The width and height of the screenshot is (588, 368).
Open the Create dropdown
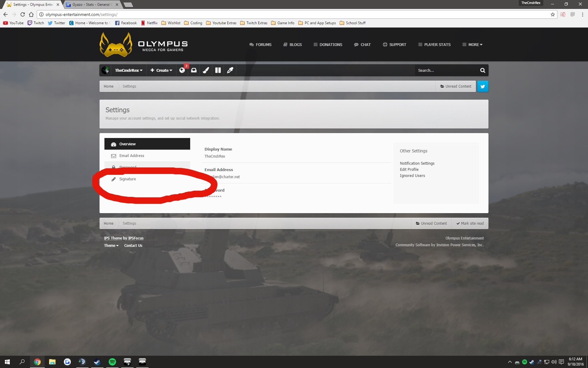tap(161, 70)
